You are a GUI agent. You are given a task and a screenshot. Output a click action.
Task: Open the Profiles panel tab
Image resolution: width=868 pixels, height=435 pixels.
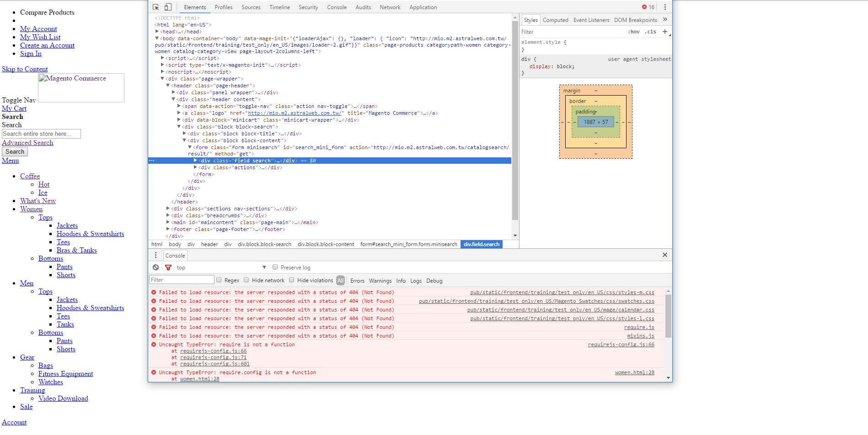point(224,7)
